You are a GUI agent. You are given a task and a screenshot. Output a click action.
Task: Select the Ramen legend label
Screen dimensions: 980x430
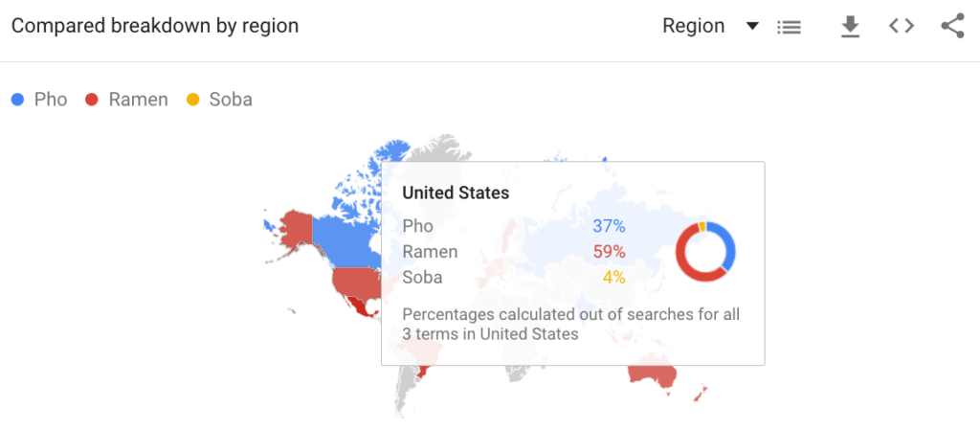(x=138, y=100)
